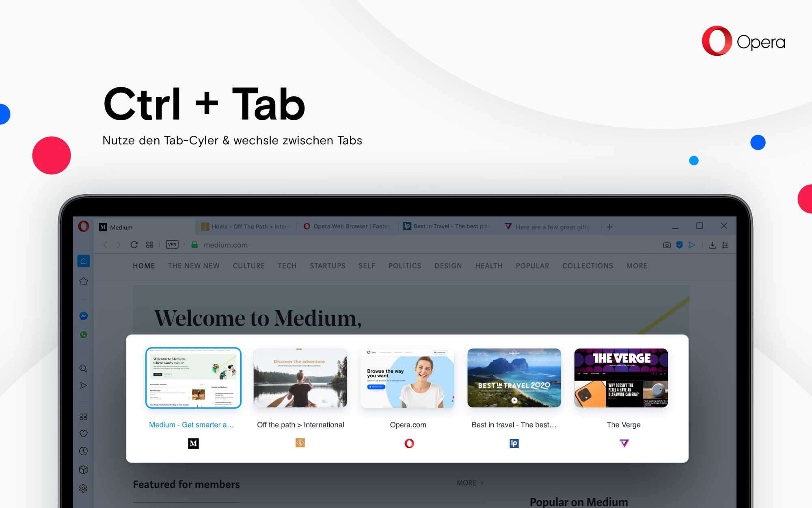Open THE NEW NEW section
The width and height of the screenshot is (812, 508).
pos(194,266)
